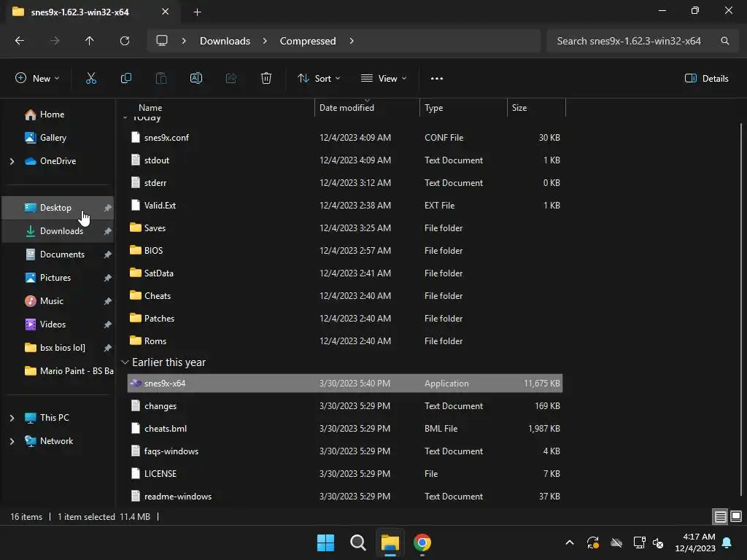Expand This PC in navigation pane
The image size is (747, 560).
[x=12, y=418]
